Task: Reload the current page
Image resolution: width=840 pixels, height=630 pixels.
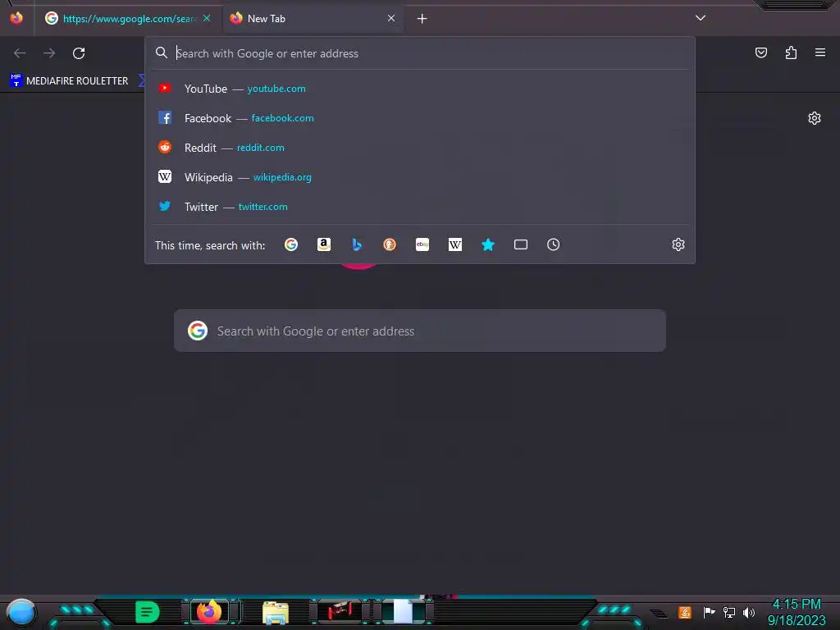Action: click(79, 53)
